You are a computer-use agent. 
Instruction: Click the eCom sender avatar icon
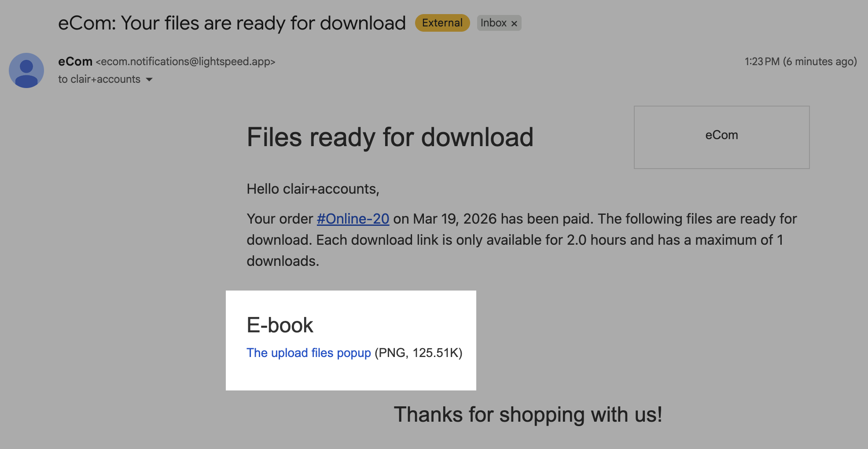click(26, 70)
